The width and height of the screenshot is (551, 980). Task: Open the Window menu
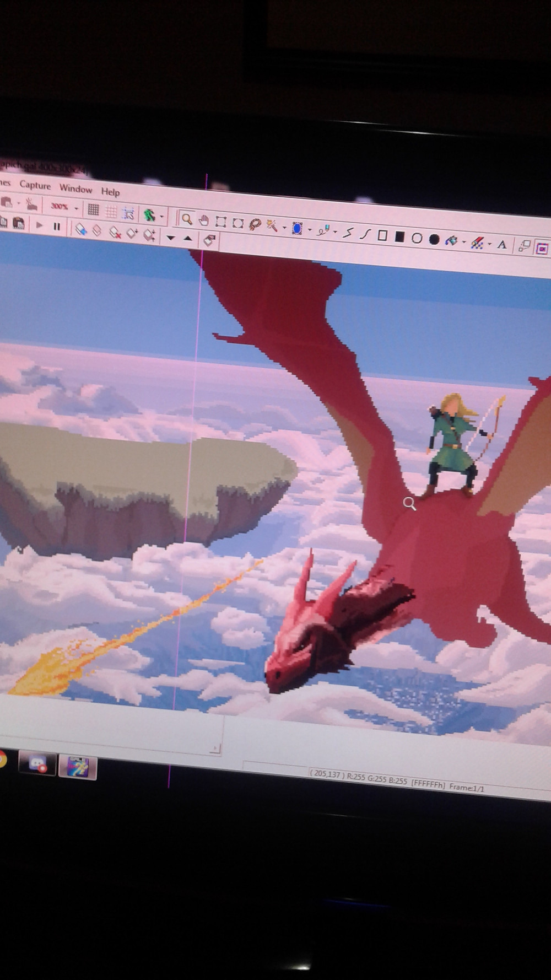click(76, 189)
